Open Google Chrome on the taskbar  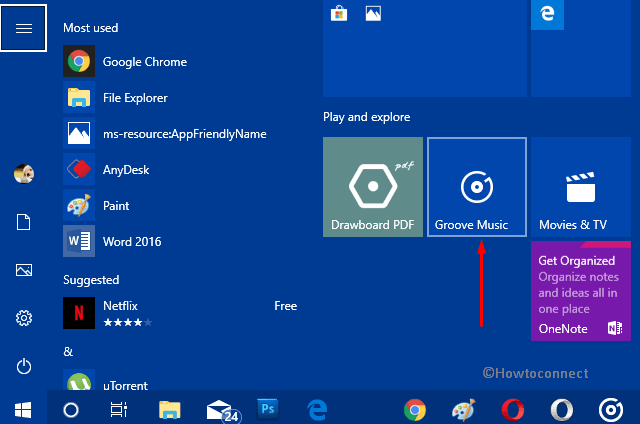[x=415, y=410]
